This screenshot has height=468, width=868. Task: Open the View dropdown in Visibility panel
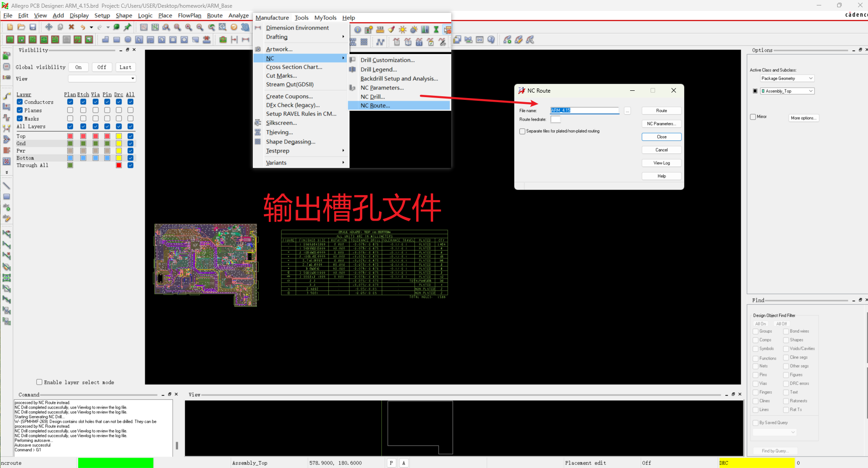point(102,79)
